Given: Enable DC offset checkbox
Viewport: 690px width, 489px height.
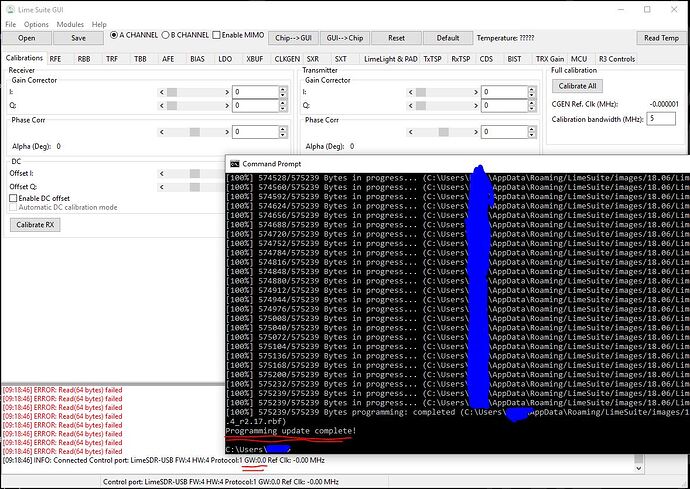Looking at the screenshot, I should 13,198.
